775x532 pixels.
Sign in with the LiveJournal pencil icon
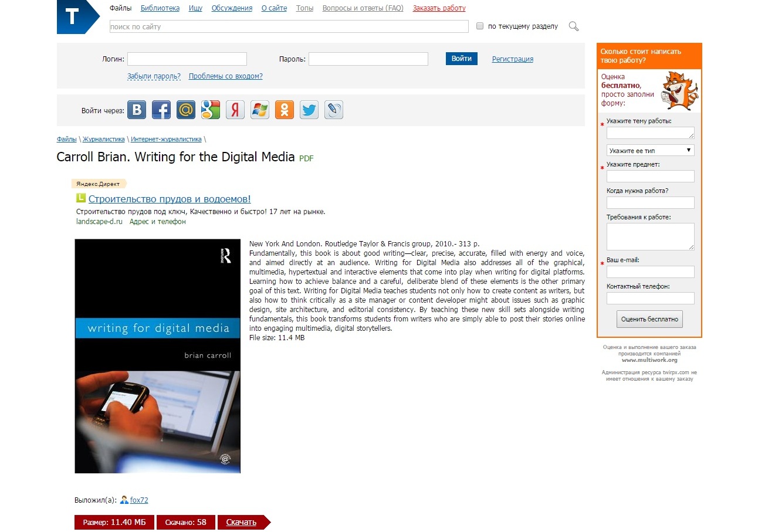334,110
